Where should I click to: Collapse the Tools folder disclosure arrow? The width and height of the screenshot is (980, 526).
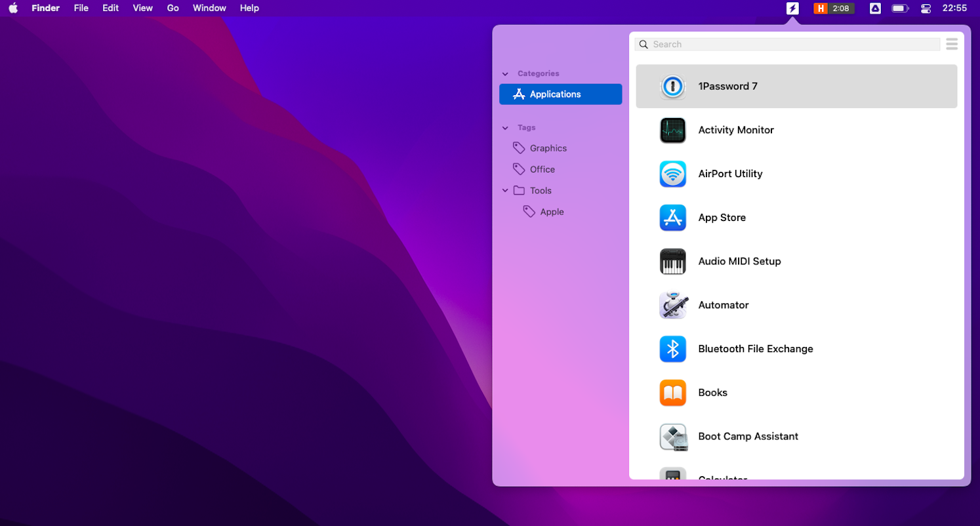pos(505,191)
